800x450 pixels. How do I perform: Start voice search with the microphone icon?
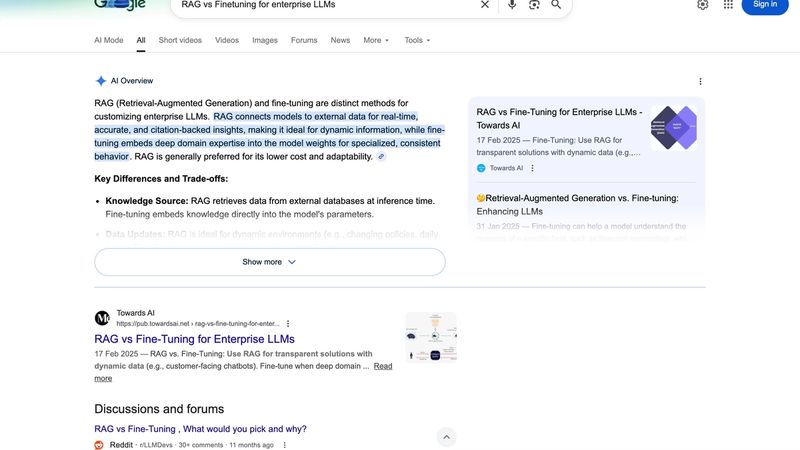(512, 5)
